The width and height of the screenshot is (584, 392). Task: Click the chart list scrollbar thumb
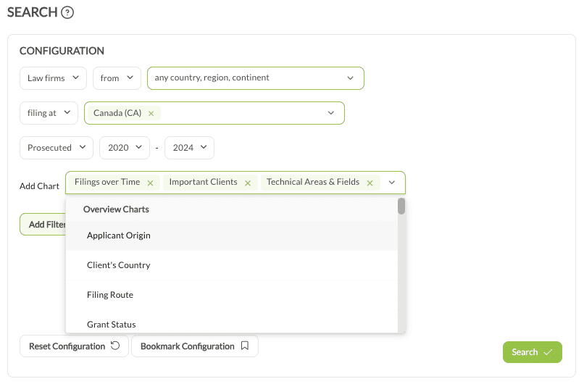coord(401,206)
